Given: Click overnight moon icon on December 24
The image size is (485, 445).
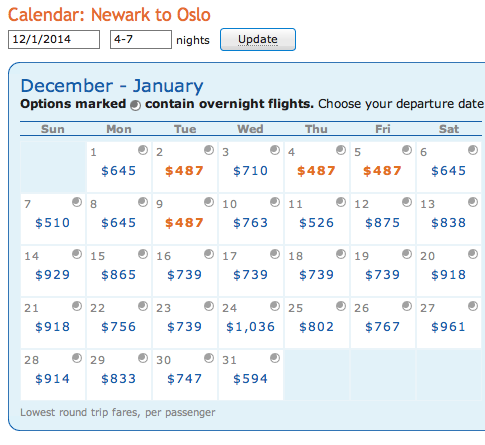Looking at the screenshot, I should pyautogui.click(x=275, y=306).
